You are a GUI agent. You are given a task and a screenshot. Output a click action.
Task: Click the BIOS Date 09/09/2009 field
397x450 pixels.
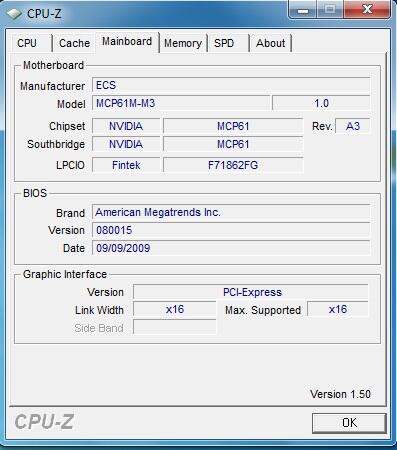coord(231,248)
